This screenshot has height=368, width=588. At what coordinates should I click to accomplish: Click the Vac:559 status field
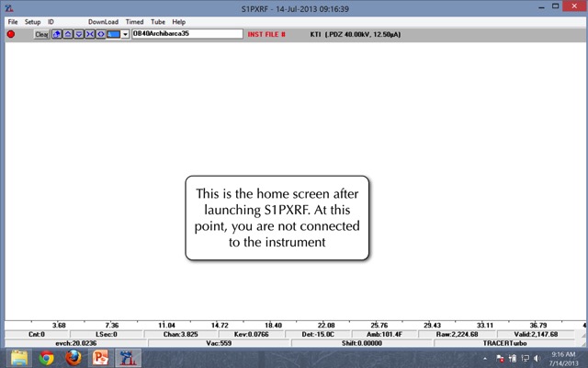(x=219, y=343)
